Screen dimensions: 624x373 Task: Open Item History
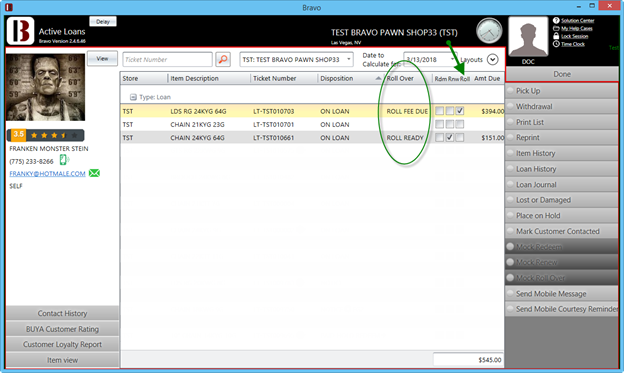pyautogui.click(x=562, y=153)
